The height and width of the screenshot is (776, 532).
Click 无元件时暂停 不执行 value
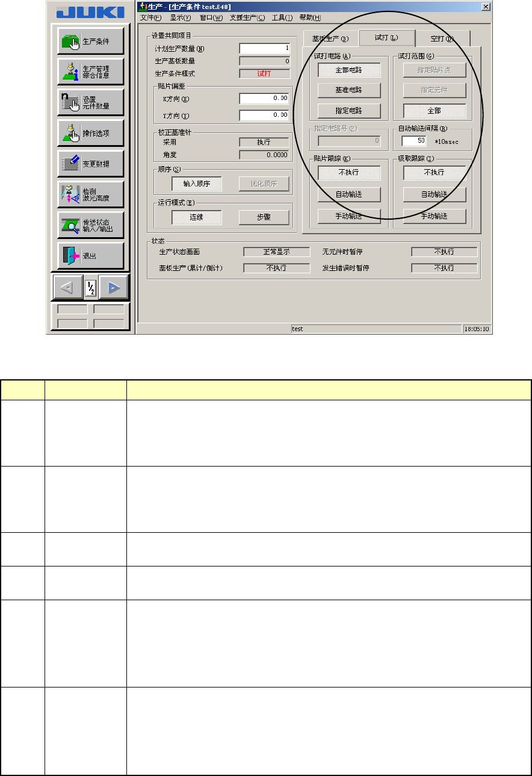pos(444,252)
